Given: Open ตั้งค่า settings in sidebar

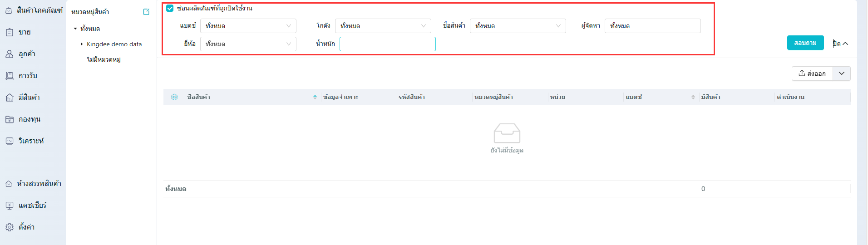Looking at the screenshot, I should pos(10,227).
